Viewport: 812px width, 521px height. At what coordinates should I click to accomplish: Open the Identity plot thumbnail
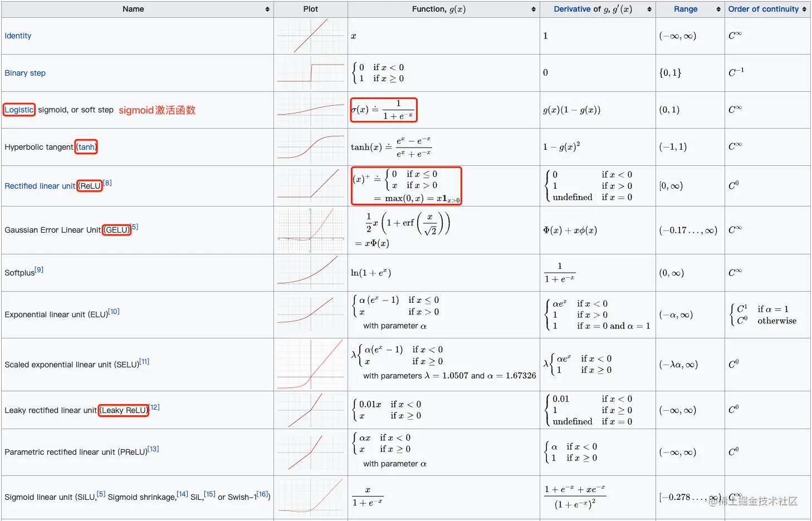(x=311, y=36)
